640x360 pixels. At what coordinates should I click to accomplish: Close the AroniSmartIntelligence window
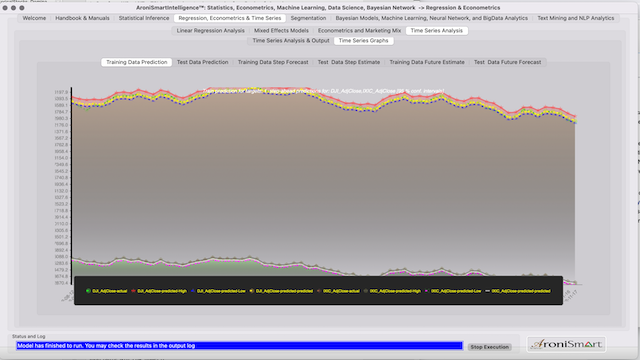pyautogui.click(x=5, y=8)
